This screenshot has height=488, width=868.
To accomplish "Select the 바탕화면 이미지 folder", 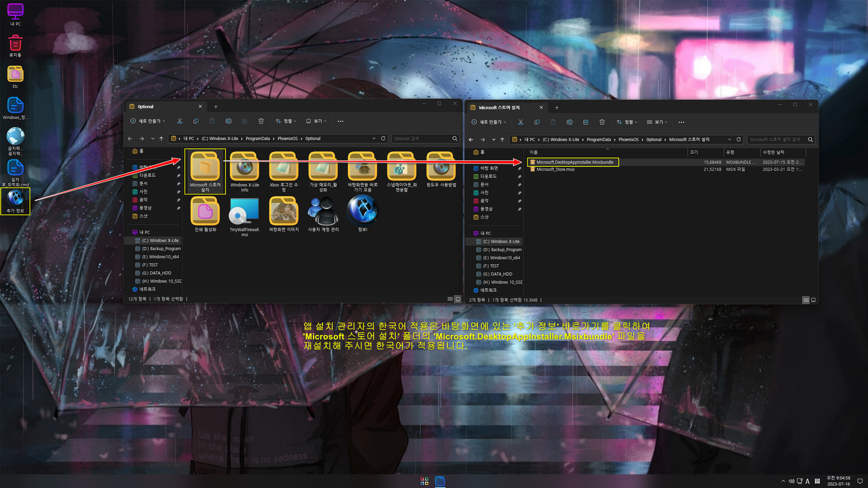I will point(284,214).
